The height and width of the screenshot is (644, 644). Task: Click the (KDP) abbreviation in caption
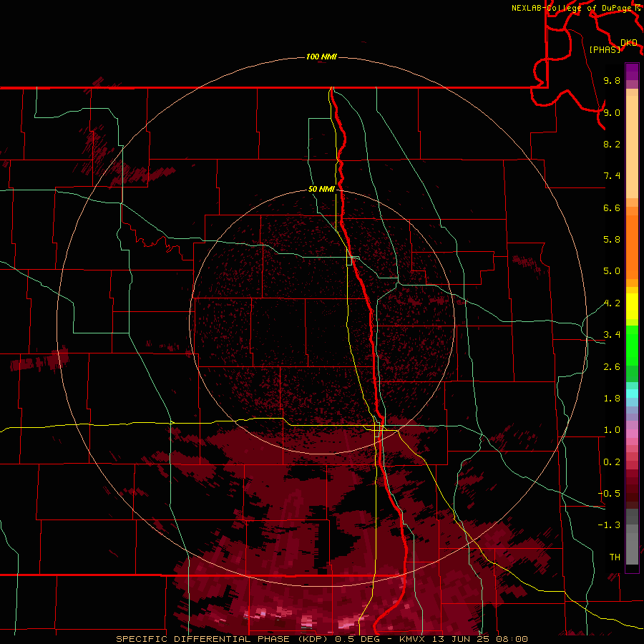click(313, 639)
